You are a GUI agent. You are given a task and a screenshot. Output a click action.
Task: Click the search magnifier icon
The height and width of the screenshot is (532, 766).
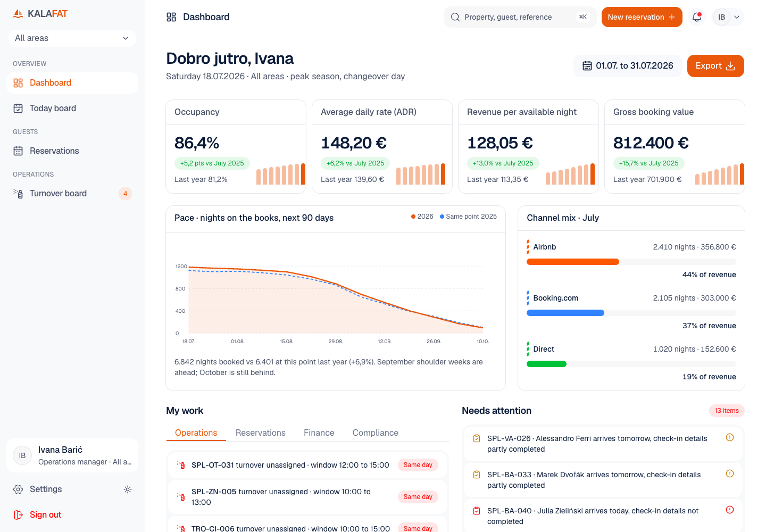(x=455, y=17)
